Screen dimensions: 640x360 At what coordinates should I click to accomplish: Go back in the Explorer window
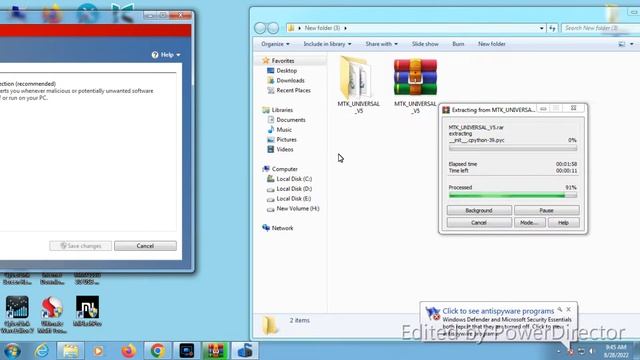[260, 28]
